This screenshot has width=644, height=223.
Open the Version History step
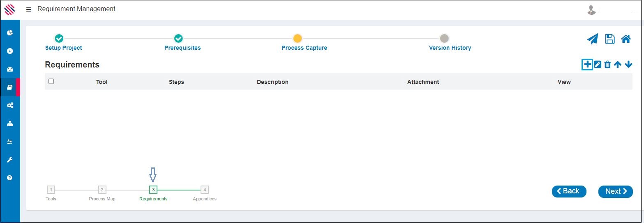click(x=444, y=39)
